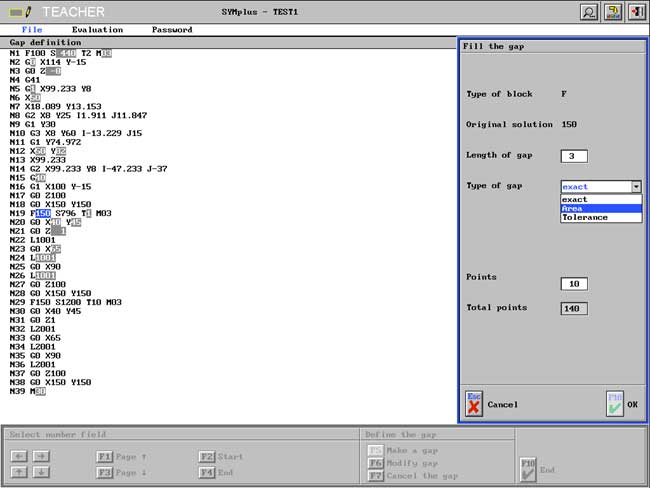Click the F3 Page down key icon

coord(105,471)
